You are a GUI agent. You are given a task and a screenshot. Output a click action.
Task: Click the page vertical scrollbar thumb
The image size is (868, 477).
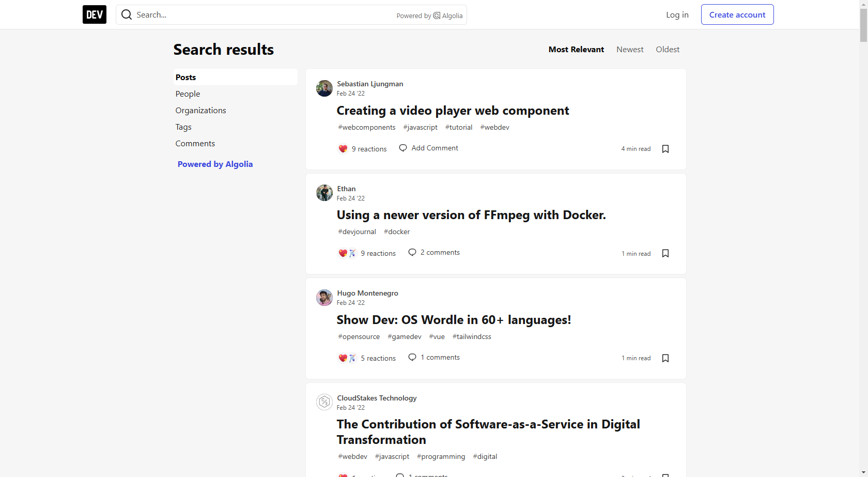click(863, 23)
